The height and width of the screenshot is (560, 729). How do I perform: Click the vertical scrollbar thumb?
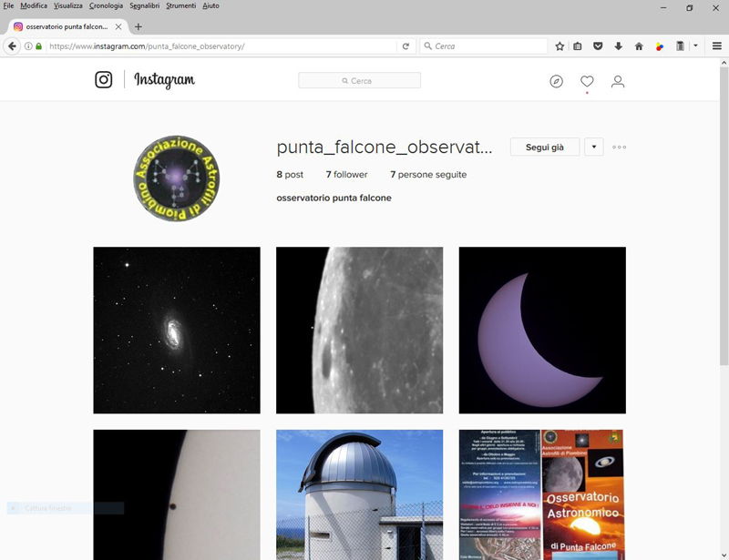coord(724,216)
